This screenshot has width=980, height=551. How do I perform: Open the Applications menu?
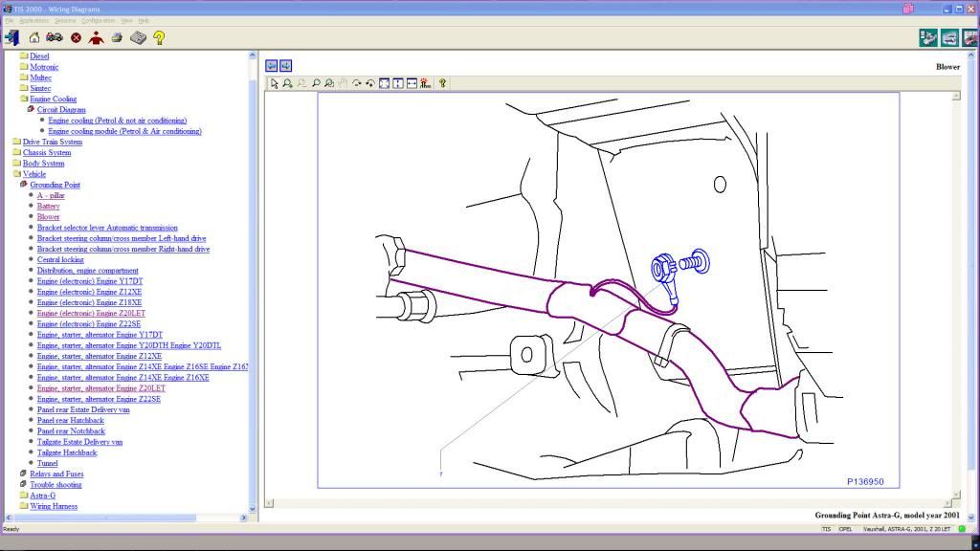pyautogui.click(x=34, y=20)
